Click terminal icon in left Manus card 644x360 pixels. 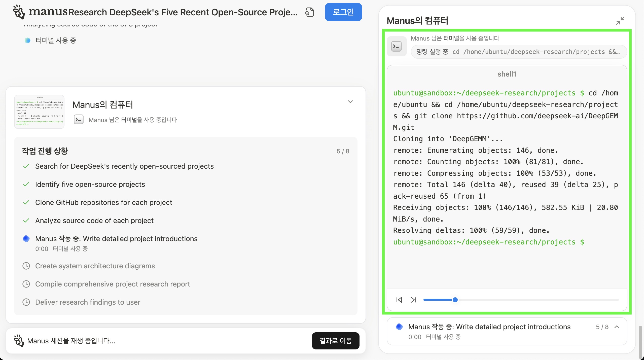coord(79,120)
